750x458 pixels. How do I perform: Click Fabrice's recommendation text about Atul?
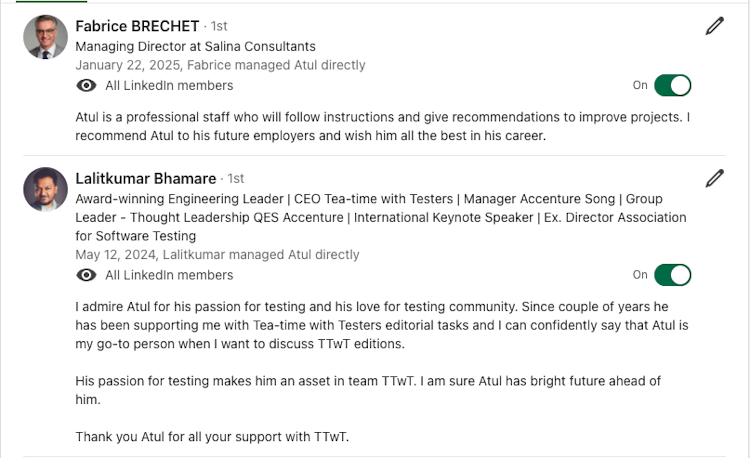(x=383, y=127)
